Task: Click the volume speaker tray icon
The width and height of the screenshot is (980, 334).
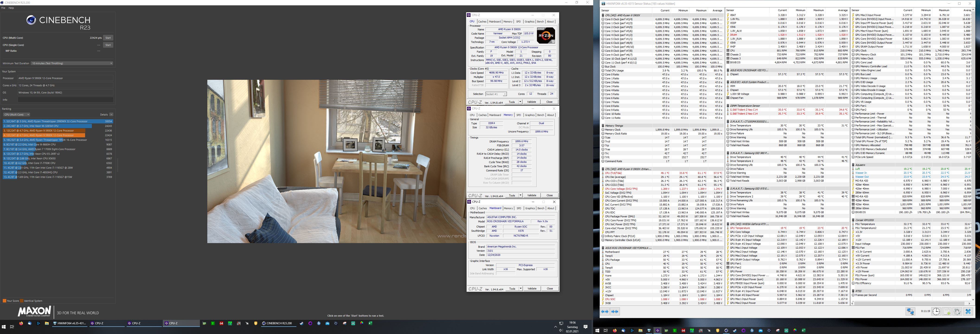Action: tap(561, 330)
